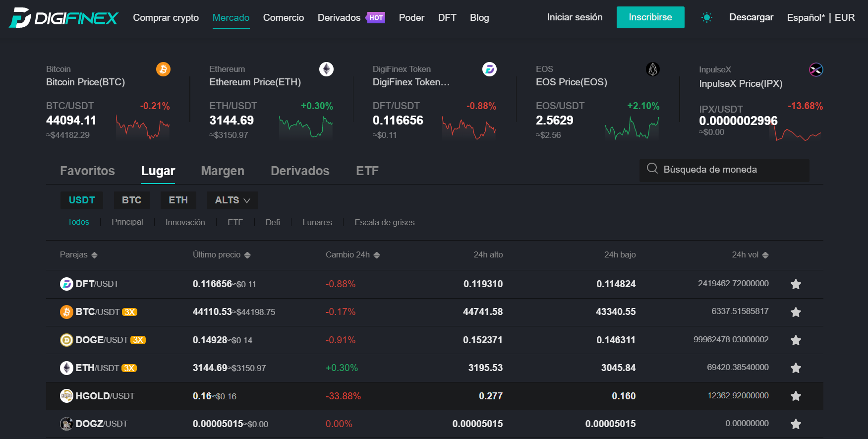Toggle the light theme sun icon
The width and height of the screenshot is (868, 439).
[707, 17]
